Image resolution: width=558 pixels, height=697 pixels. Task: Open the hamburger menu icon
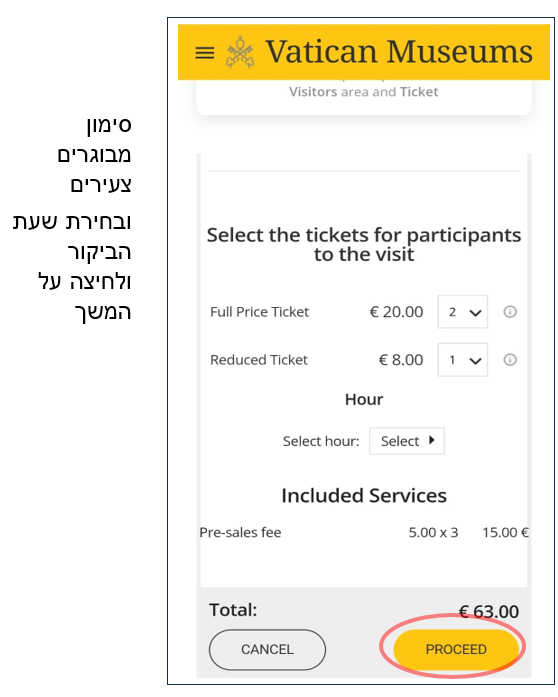(x=205, y=53)
